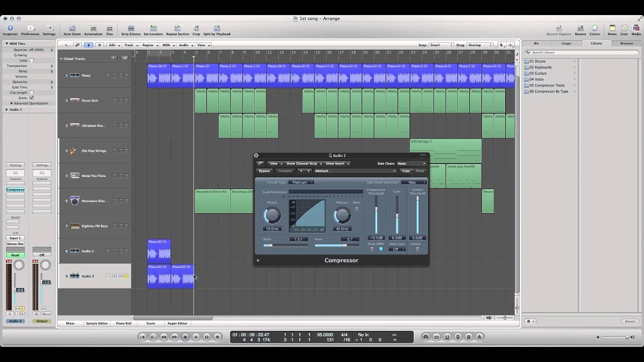Enable the Limiter button in Compressor

417,249
